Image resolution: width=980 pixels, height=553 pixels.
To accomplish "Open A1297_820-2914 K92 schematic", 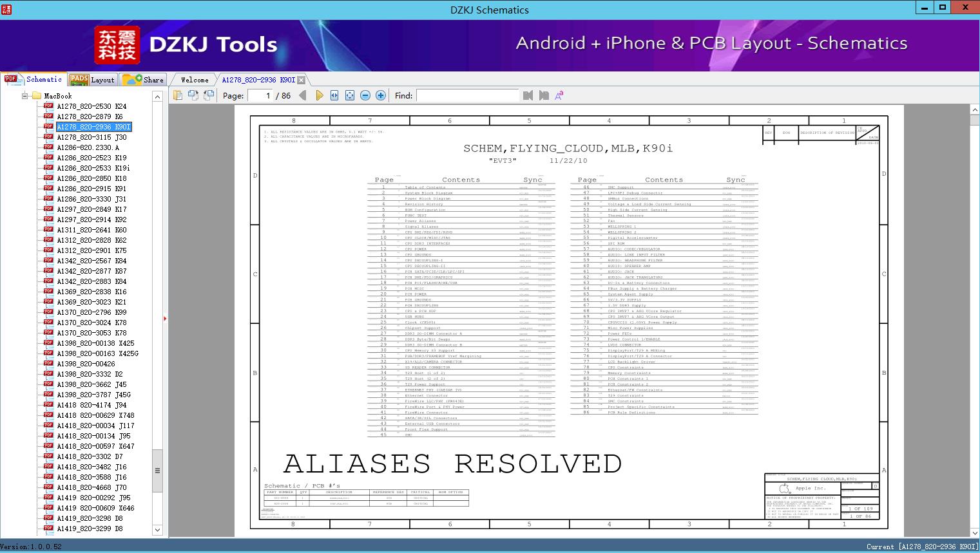I will click(x=91, y=220).
